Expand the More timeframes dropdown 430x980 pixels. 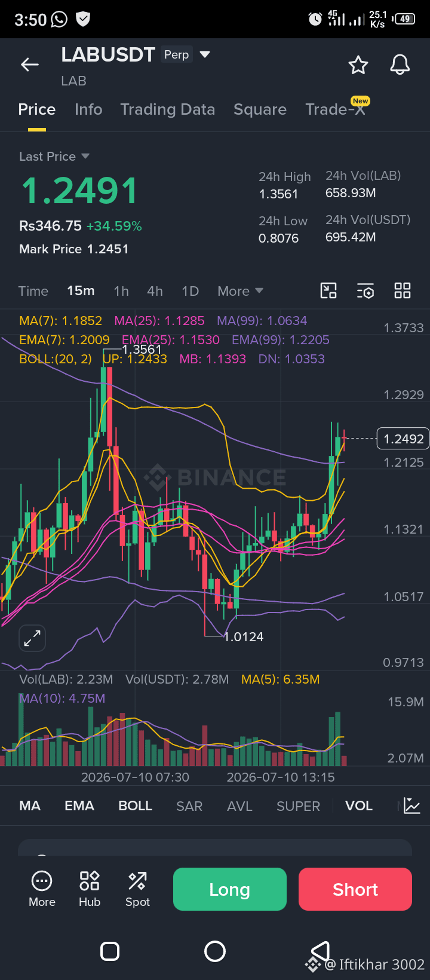click(240, 291)
